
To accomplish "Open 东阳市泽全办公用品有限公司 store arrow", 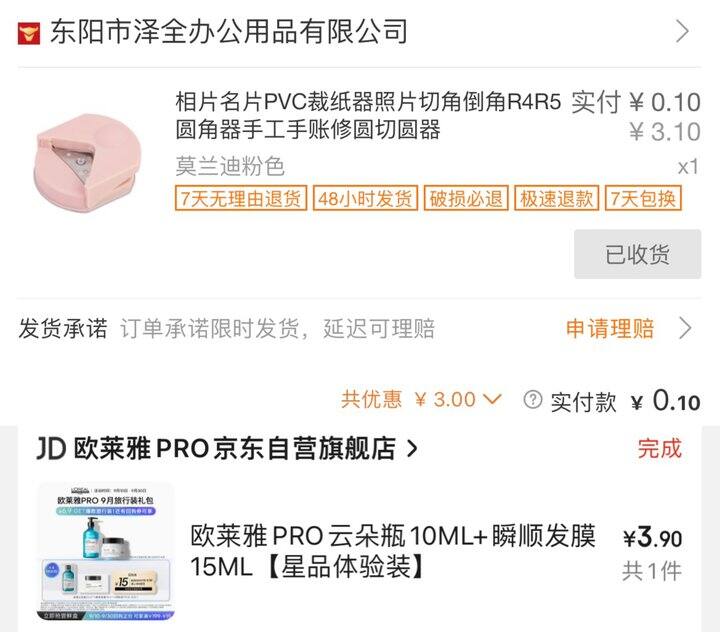I will click(x=683, y=31).
